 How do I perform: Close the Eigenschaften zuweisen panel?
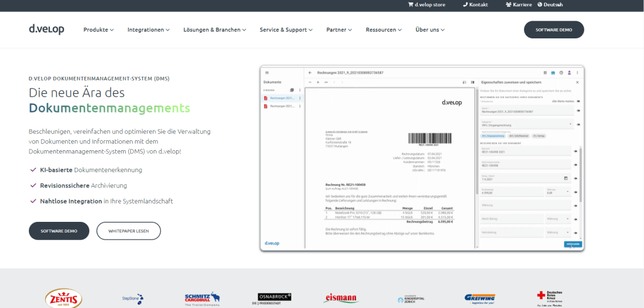(x=577, y=82)
